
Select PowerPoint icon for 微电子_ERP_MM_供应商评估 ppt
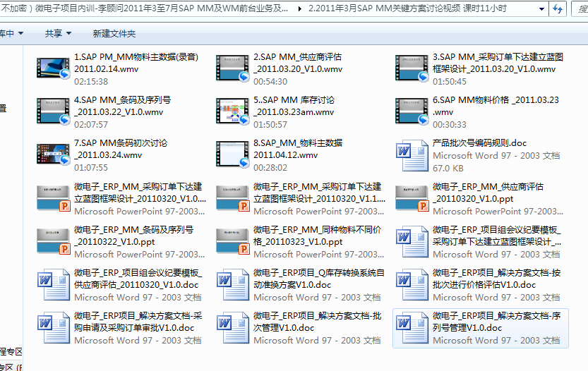[412, 198]
